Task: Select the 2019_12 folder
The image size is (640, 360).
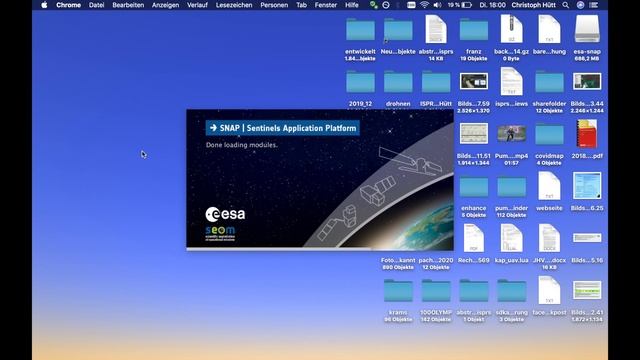Action: (x=360, y=82)
